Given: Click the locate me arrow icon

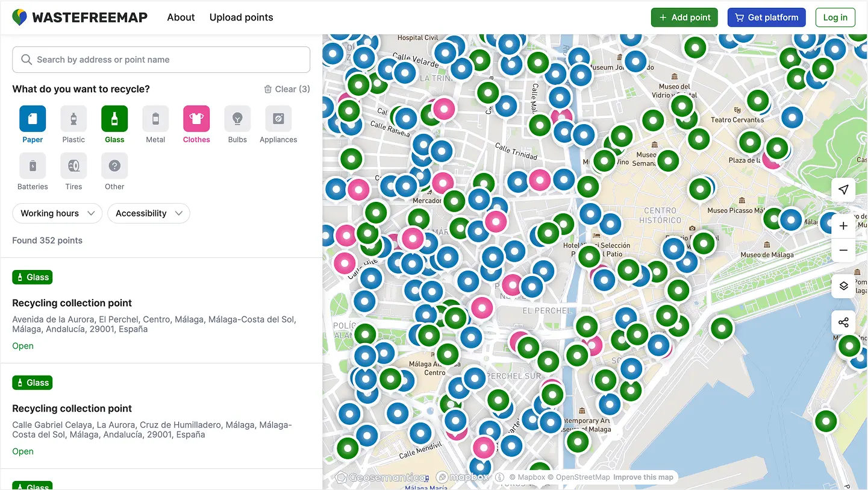Looking at the screenshot, I should point(843,190).
